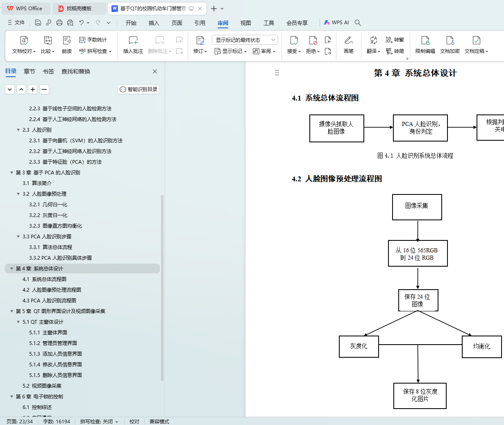Click the minus remove heading button in outline
Screen dimensions: 504x425
point(44,89)
